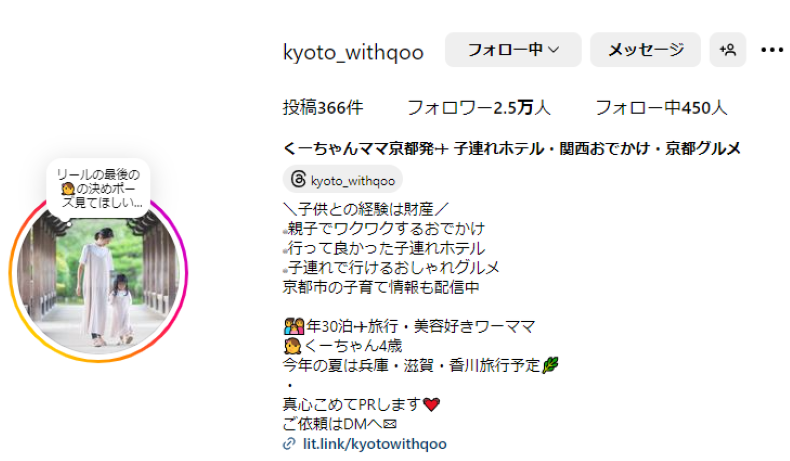This screenshot has height=461, width=790.
Task: Open lit.link/kyotowithqoo bio link
Action: pos(374,444)
